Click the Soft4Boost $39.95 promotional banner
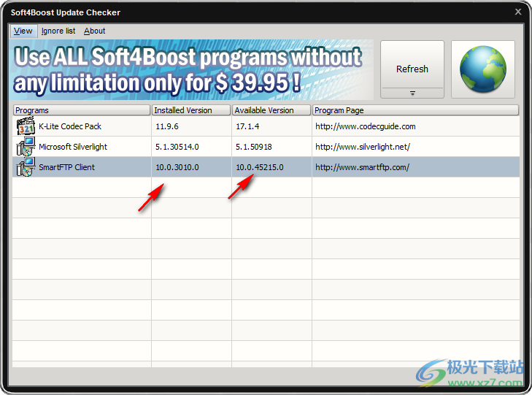Viewport: 532px width, 395px height. [191, 69]
